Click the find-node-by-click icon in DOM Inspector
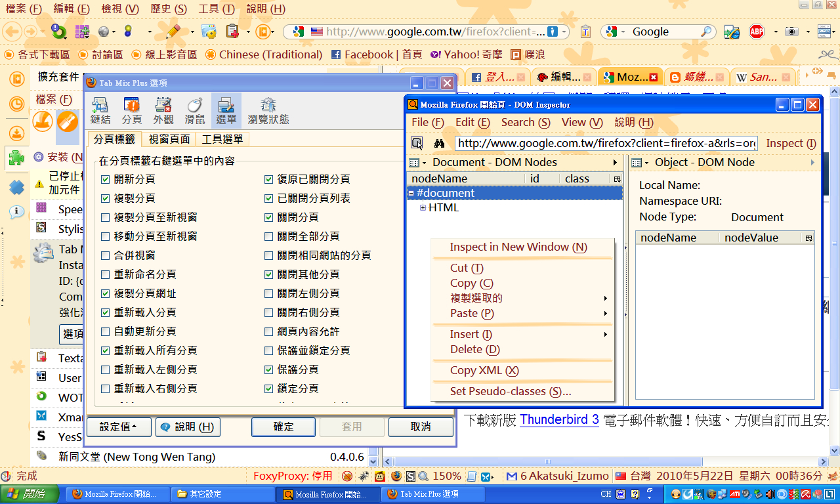The width and height of the screenshot is (840, 504). pyautogui.click(x=417, y=143)
